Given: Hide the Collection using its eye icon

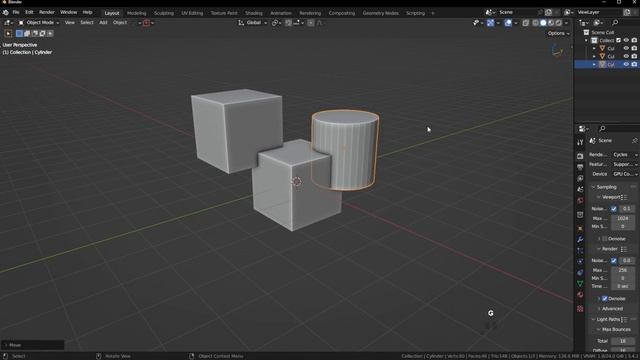Looking at the screenshot, I should [626, 40].
